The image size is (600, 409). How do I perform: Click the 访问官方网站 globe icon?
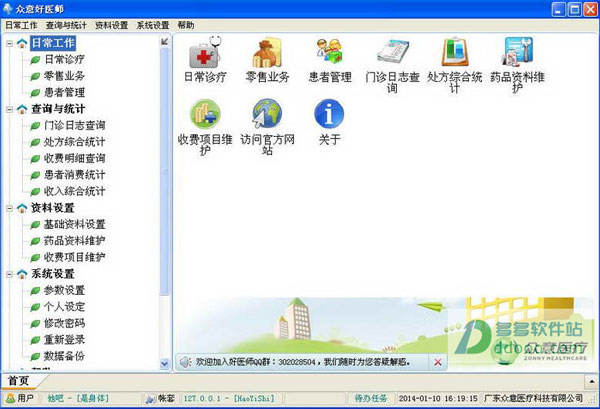point(267,114)
